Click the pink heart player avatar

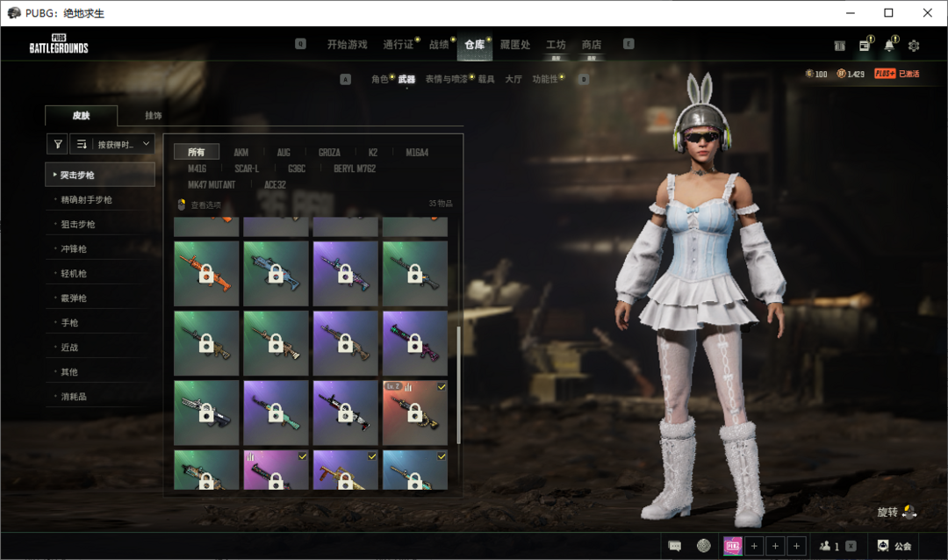(x=733, y=545)
